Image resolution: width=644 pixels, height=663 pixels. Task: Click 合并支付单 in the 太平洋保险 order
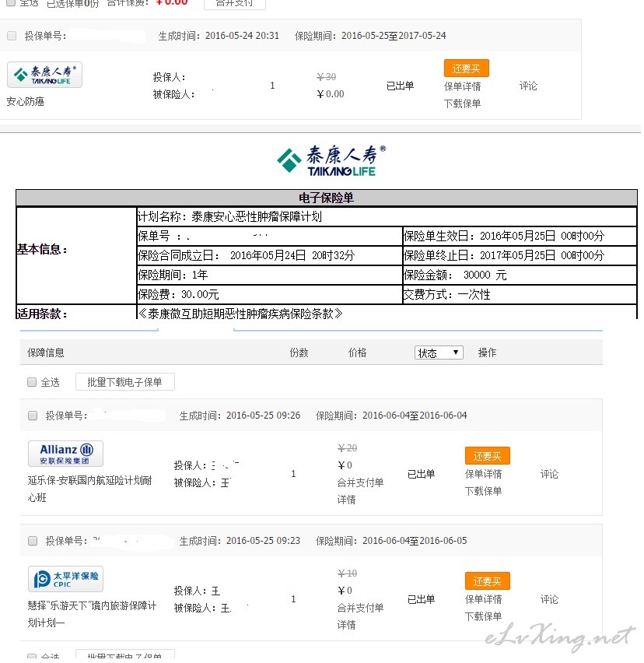[x=360, y=608]
